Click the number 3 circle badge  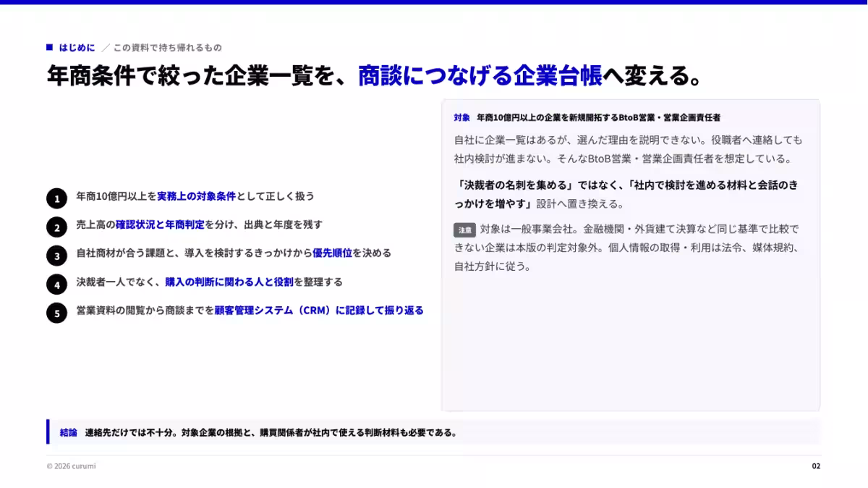[x=56, y=256]
